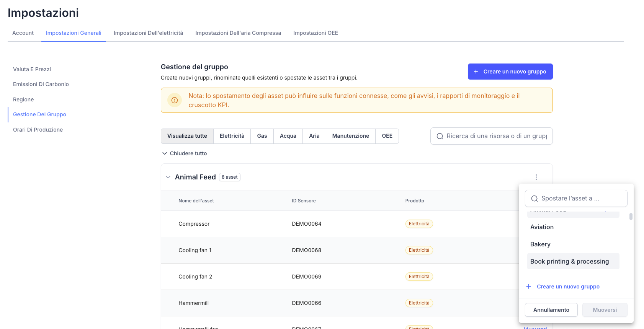Show only OEE assets
This screenshot has height=329, width=644.
(387, 136)
